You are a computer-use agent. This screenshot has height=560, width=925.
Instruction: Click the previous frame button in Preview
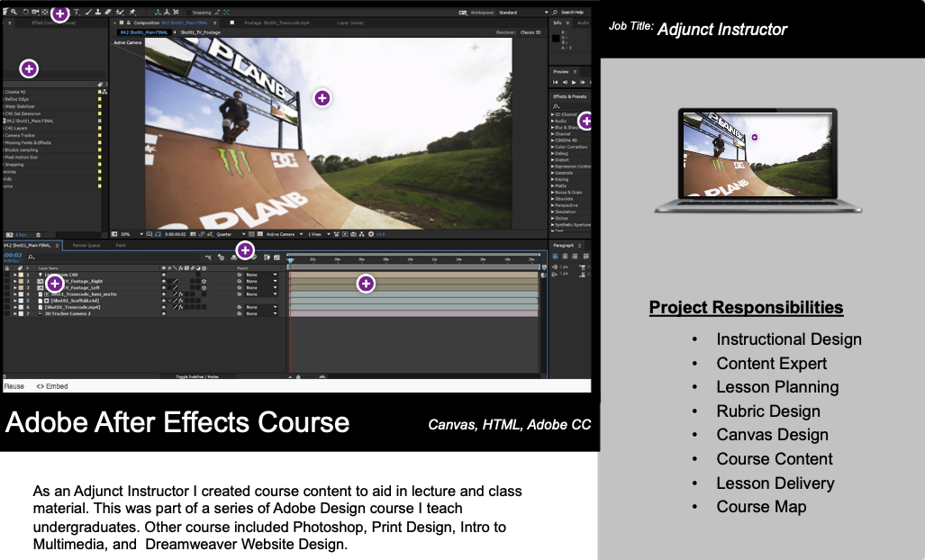[x=565, y=83]
